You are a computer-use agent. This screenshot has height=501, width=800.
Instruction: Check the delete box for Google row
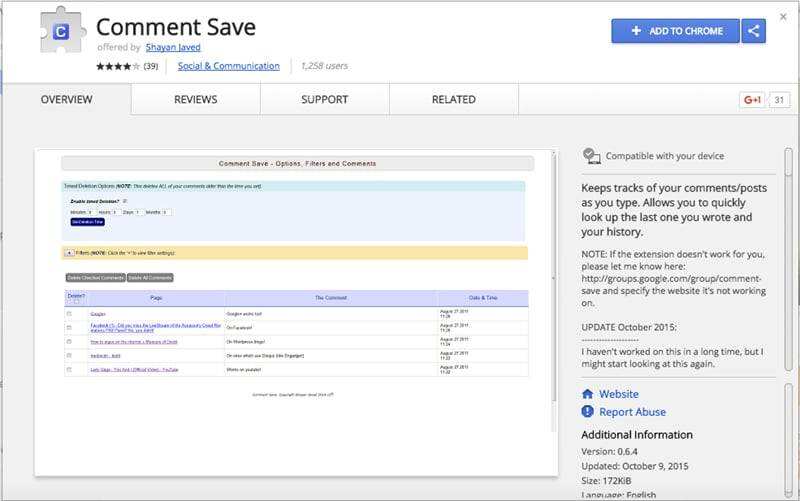click(x=69, y=314)
